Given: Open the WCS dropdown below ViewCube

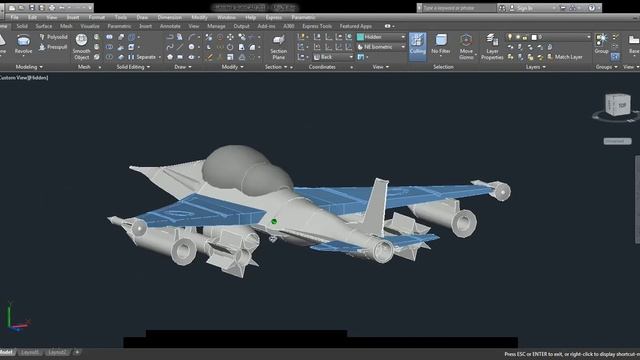Looking at the screenshot, I should coord(618,141).
